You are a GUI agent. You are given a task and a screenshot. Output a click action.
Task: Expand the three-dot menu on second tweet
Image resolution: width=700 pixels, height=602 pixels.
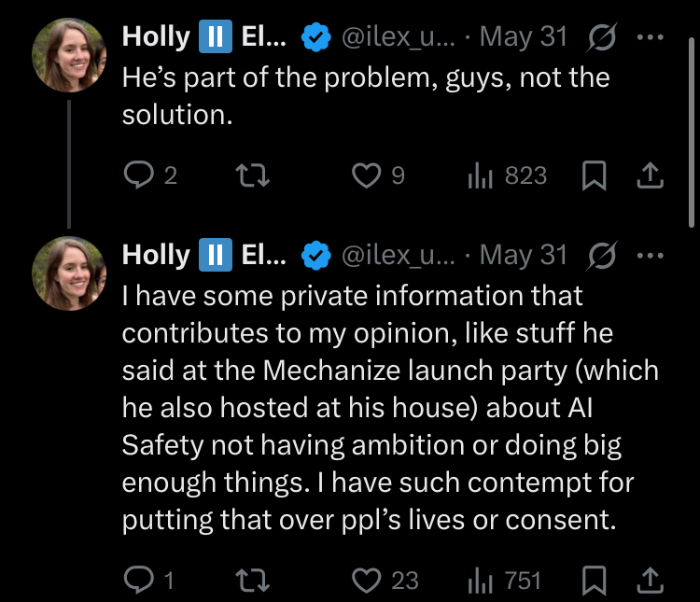pos(650,256)
